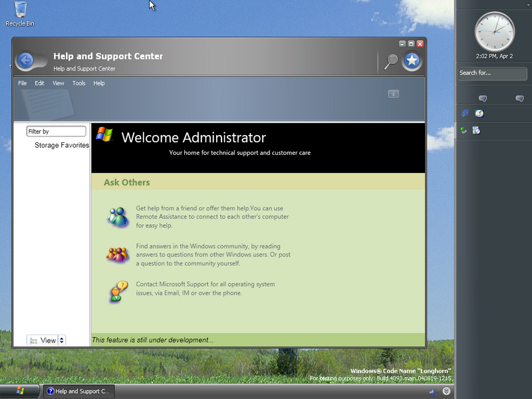Open the File menu
This screenshot has width=532, height=399.
pyautogui.click(x=23, y=83)
